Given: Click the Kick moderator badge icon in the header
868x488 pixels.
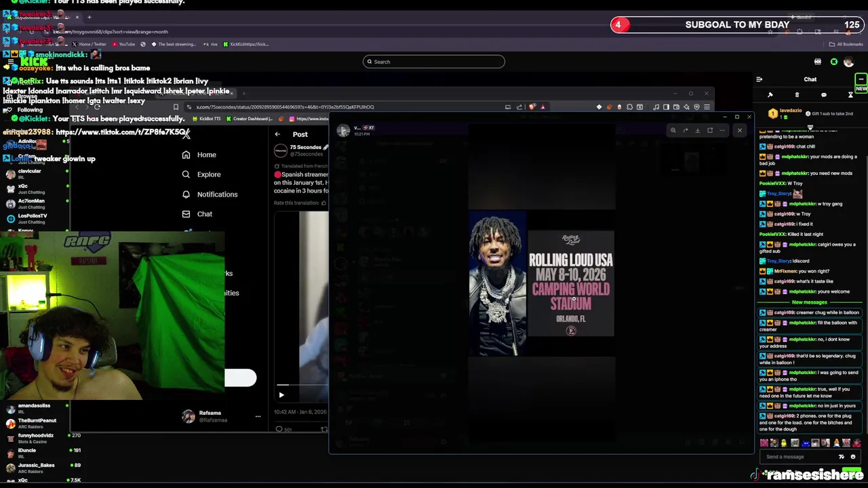Looking at the screenshot, I should pyautogui.click(x=818, y=62).
